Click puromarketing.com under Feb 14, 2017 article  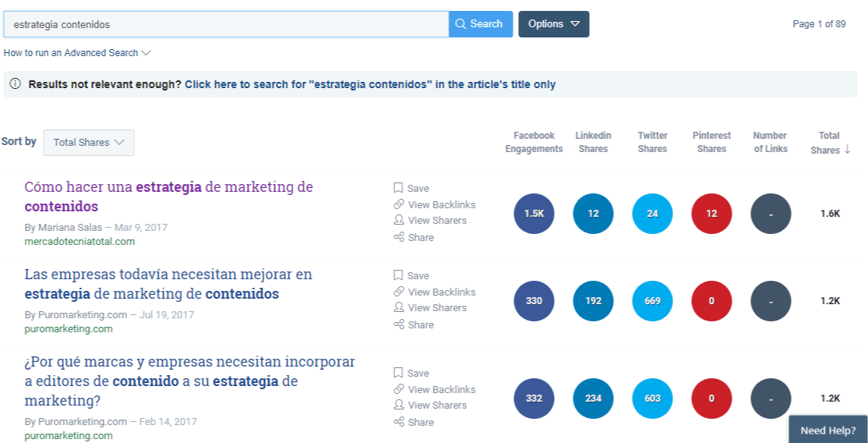[69, 436]
